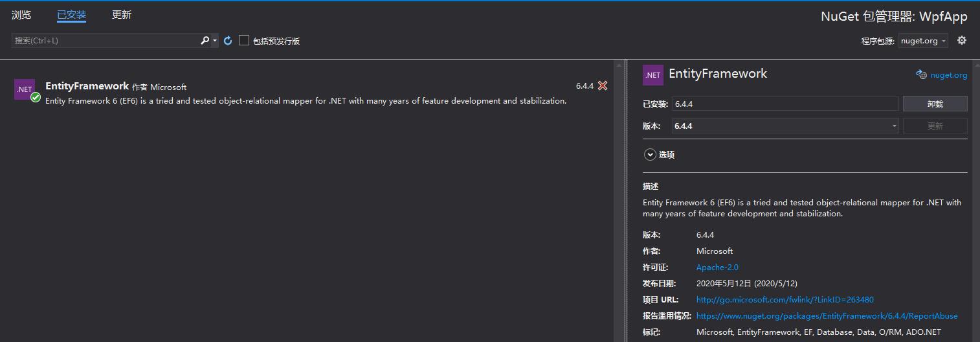Click the 更新 (Update) button in details
The height and width of the screenshot is (342, 980).
(x=935, y=126)
